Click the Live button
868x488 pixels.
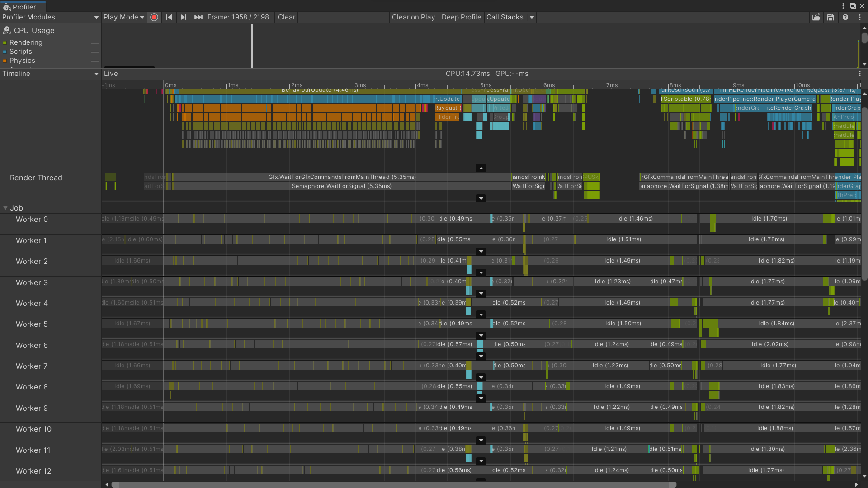coord(111,74)
